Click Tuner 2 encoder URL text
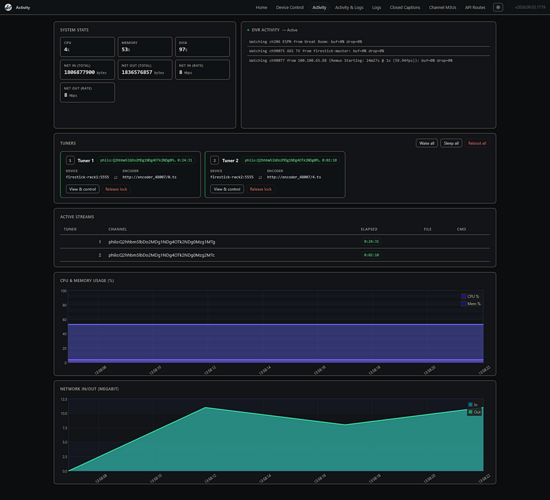The image size is (550, 500). [294, 177]
